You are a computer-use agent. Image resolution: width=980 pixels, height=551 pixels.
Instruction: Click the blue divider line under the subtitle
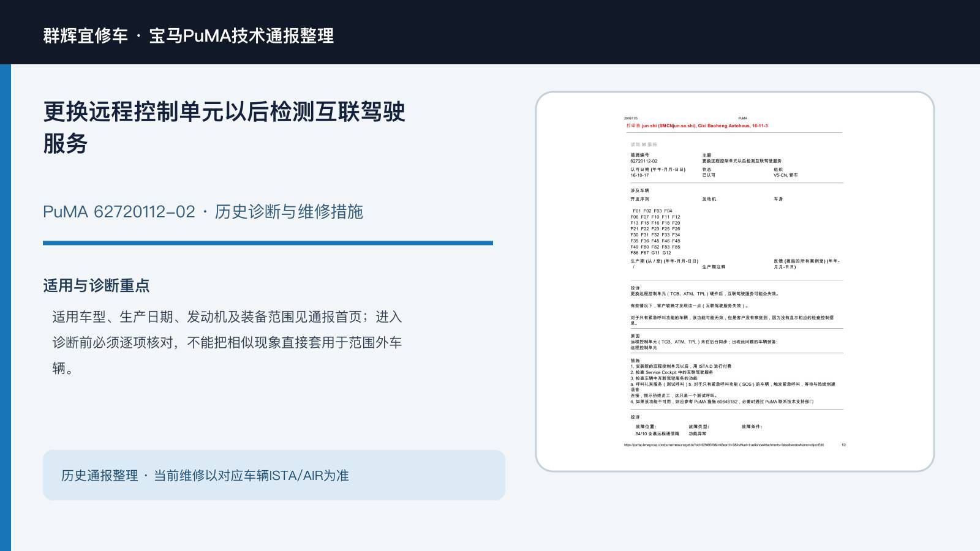point(268,243)
